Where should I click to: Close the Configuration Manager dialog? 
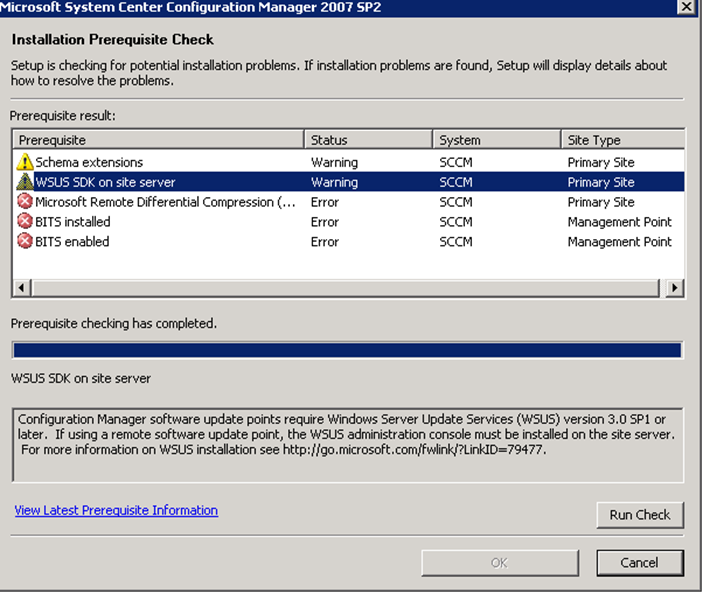click(x=686, y=7)
